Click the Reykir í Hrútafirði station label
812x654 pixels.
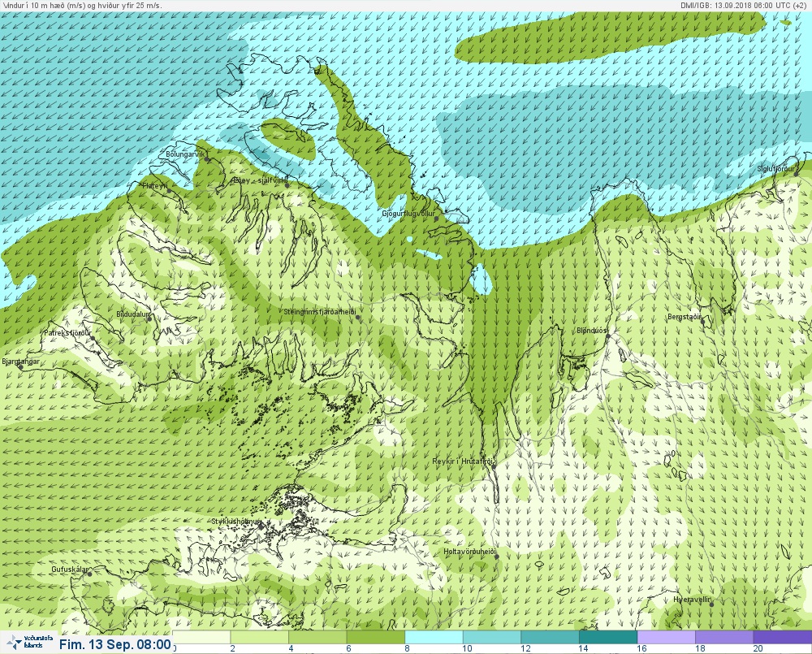(463, 461)
